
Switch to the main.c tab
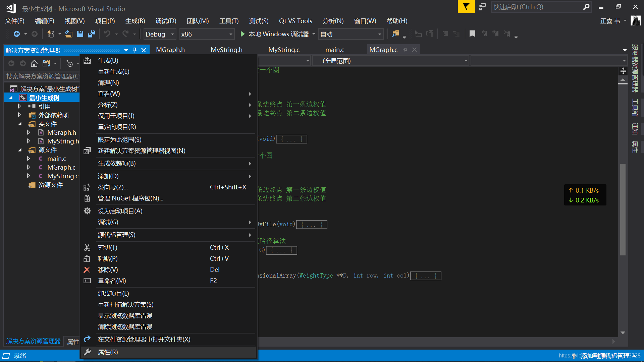[335, 50]
